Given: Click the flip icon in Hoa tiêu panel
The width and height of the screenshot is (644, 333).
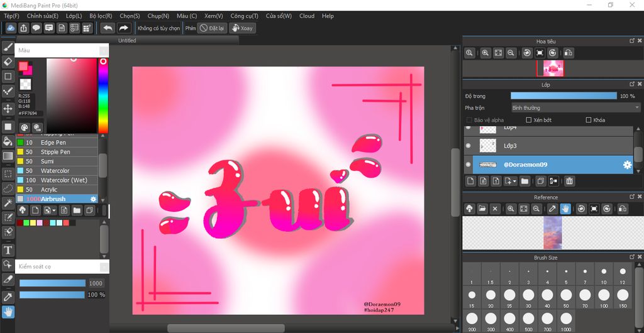Looking at the screenshot, I should (x=568, y=53).
